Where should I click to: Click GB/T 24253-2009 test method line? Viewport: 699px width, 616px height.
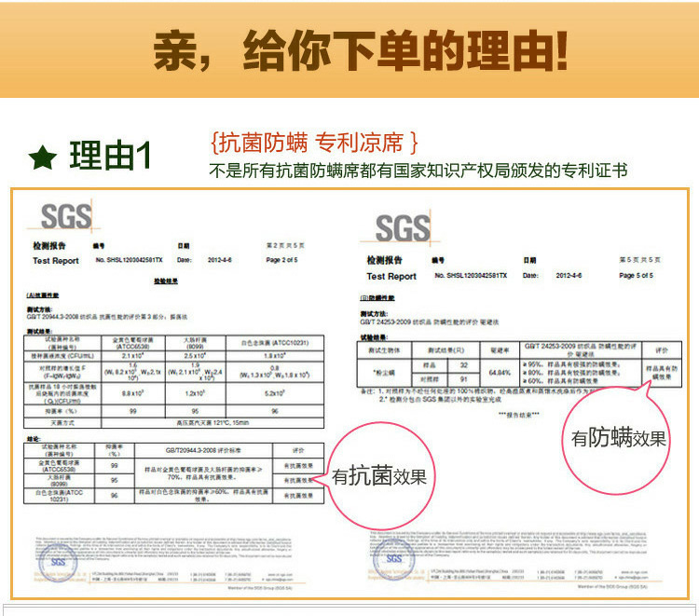pyautogui.click(x=430, y=322)
